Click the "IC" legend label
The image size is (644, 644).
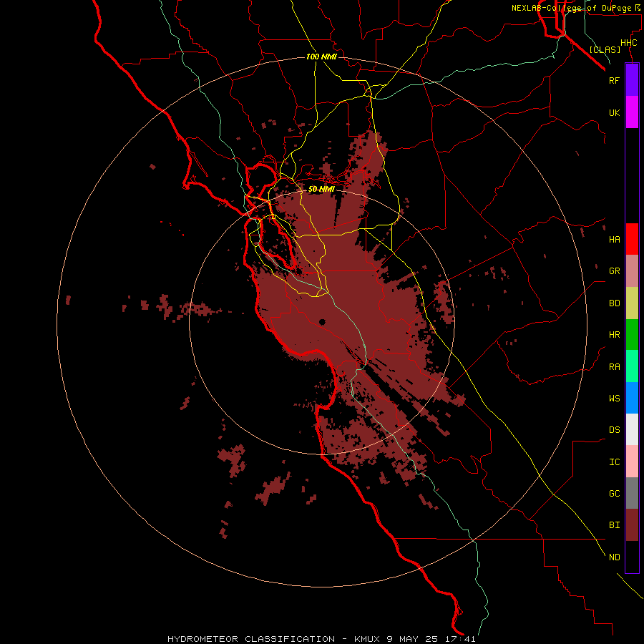pos(614,462)
